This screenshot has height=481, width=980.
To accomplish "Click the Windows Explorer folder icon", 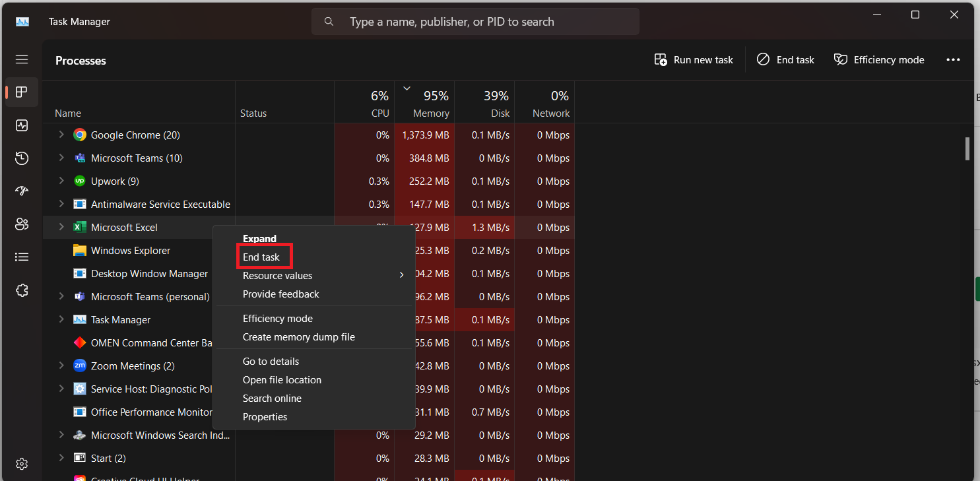I will tap(80, 250).
